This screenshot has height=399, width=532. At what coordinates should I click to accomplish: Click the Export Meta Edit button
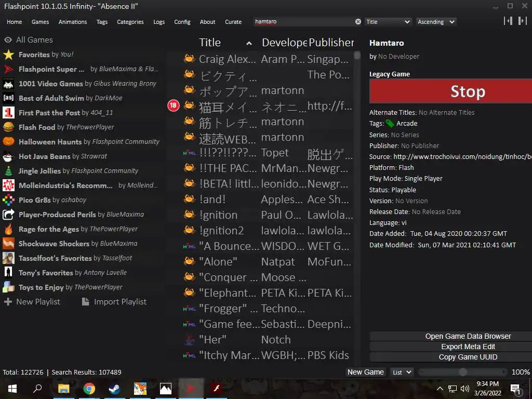pos(450,347)
